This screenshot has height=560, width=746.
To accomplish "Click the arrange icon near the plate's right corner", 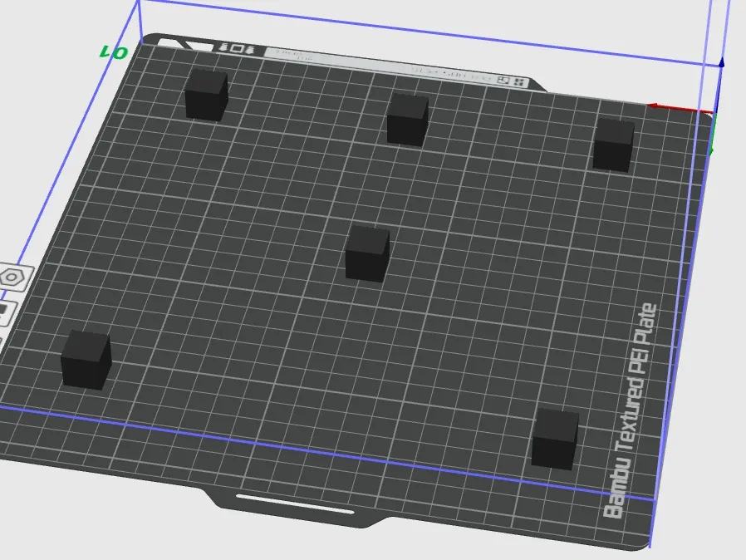I will coord(503,80).
